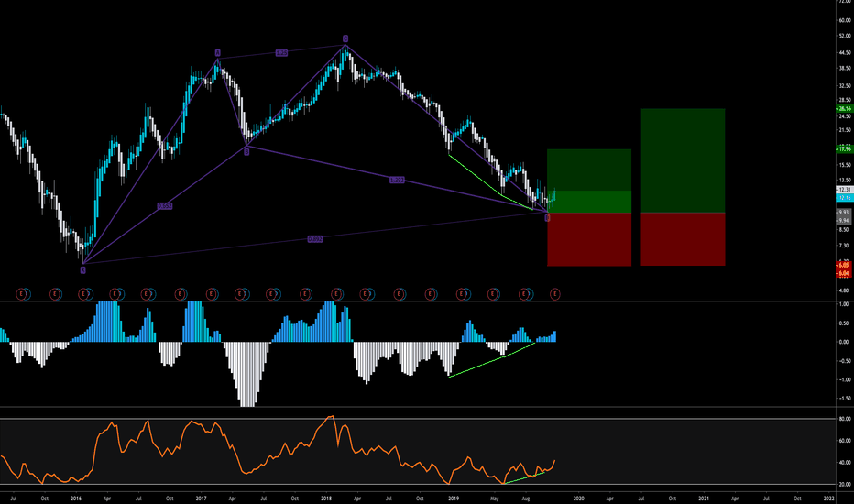Select the second long position's green profit zone
Image resolution: width=854 pixels, height=504 pixels.
pyautogui.click(x=683, y=160)
